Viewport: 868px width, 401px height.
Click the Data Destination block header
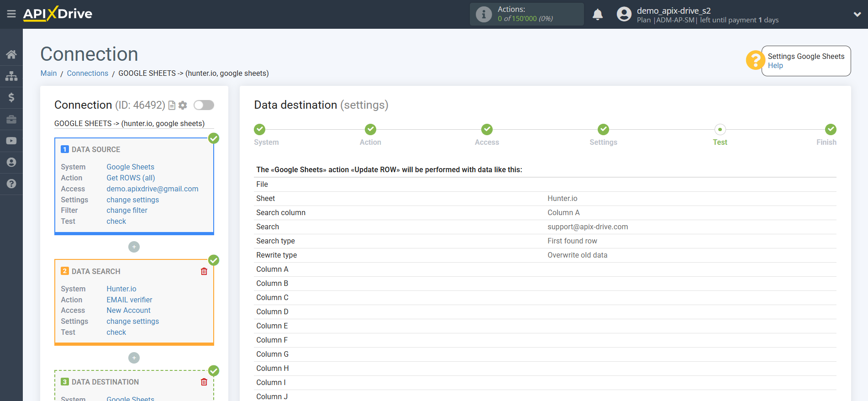pyautogui.click(x=105, y=382)
